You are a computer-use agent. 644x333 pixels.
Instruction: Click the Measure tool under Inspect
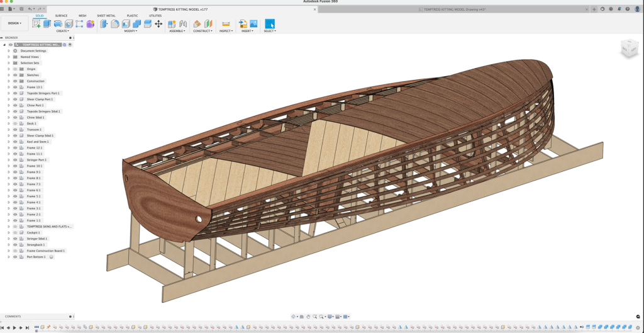coord(226,24)
